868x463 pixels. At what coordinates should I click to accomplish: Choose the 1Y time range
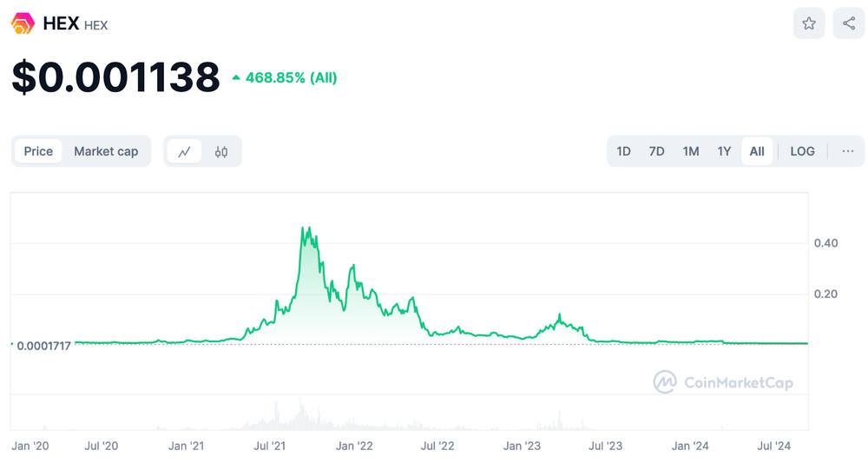pyautogui.click(x=724, y=151)
